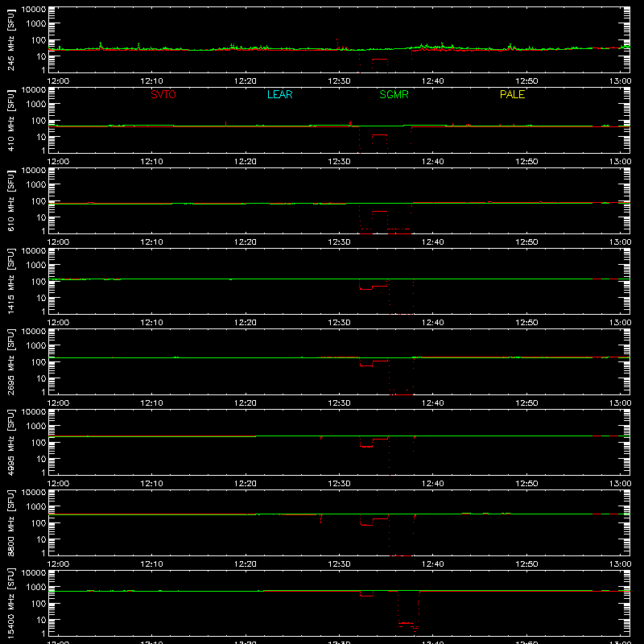
Task: Click the 12:20 time label below 1415 MHz plot
Action: point(246,323)
